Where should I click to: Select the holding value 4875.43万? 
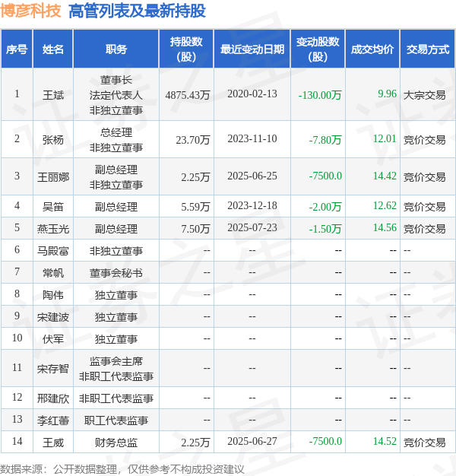(188, 95)
